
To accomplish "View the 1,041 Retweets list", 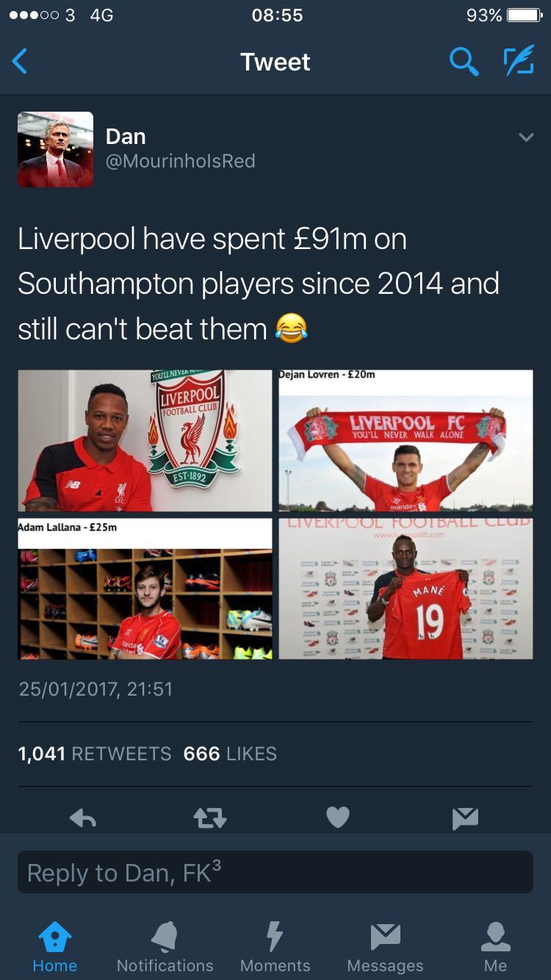I will pos(95,754).
